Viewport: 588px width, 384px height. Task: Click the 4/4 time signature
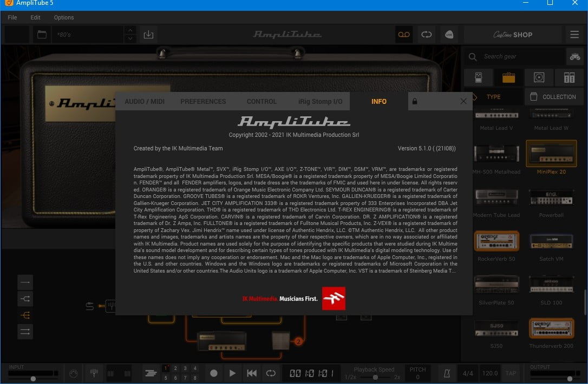pyautogui.click(x=468, y=373)
